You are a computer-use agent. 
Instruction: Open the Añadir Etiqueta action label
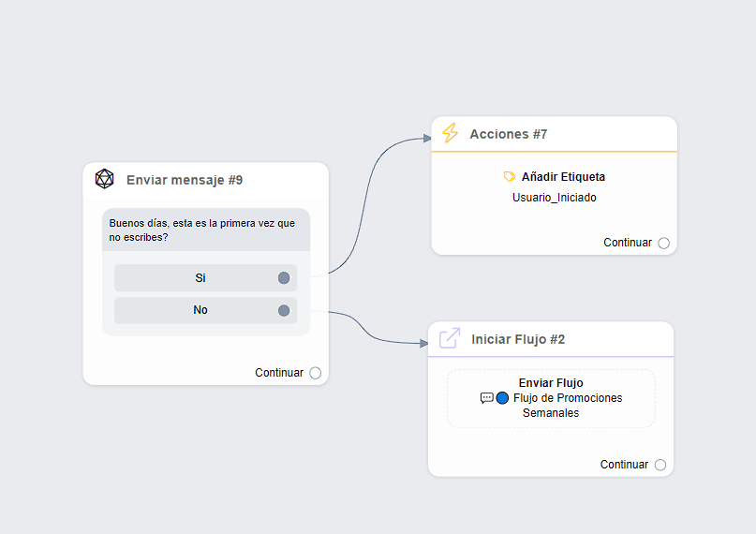(x=563, y=176)
